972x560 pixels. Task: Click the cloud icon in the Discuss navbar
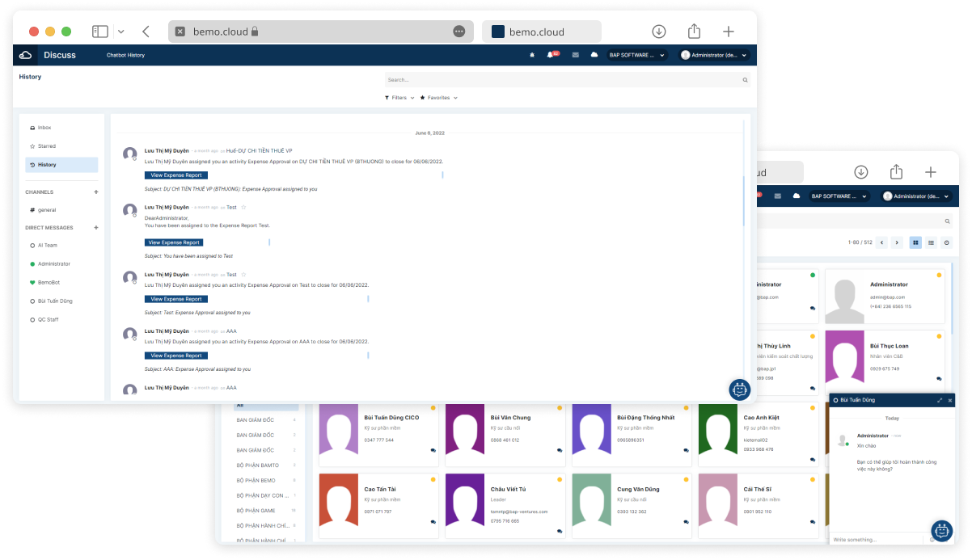click(594, 55)
